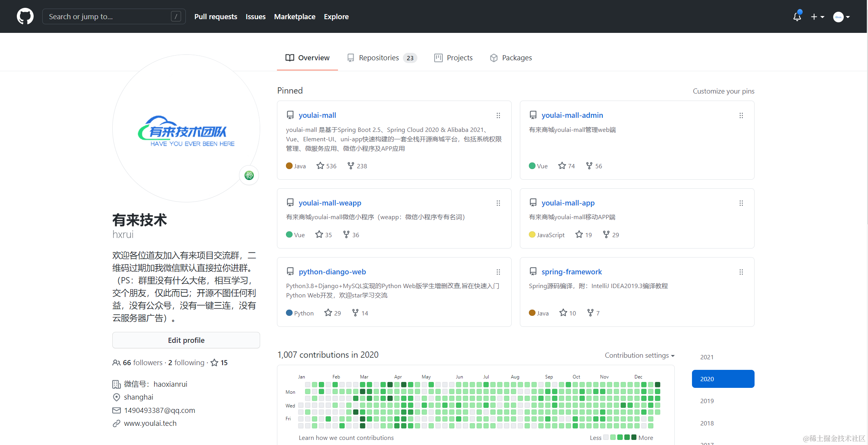868x445 pixels.
Task: Click the Edit profile button
Action: click(x=186, y=340)
